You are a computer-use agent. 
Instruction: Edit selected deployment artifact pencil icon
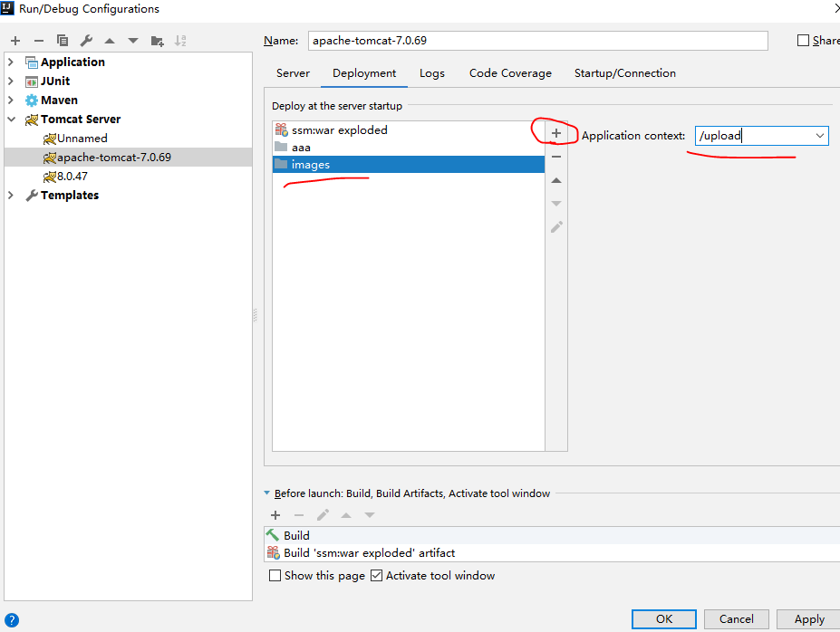(x=556, y=227)
